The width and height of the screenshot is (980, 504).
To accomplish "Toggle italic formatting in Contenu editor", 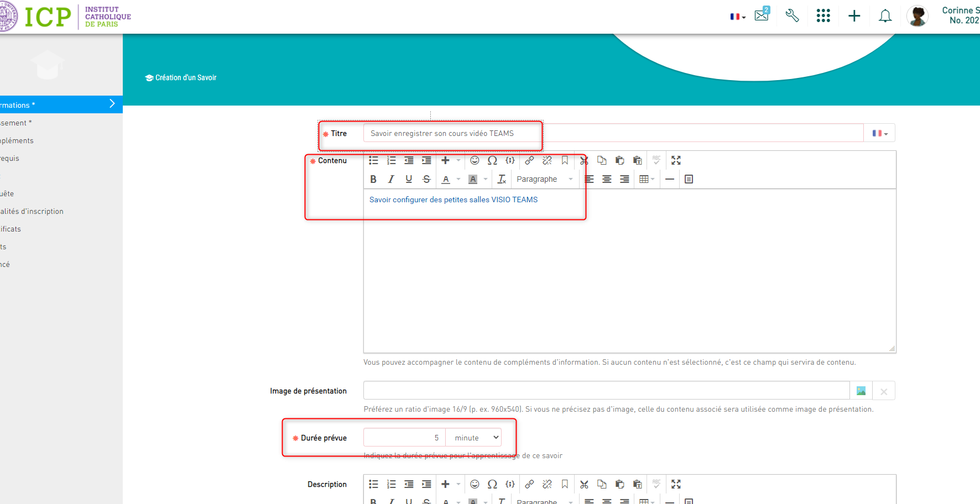I will 391,179.
